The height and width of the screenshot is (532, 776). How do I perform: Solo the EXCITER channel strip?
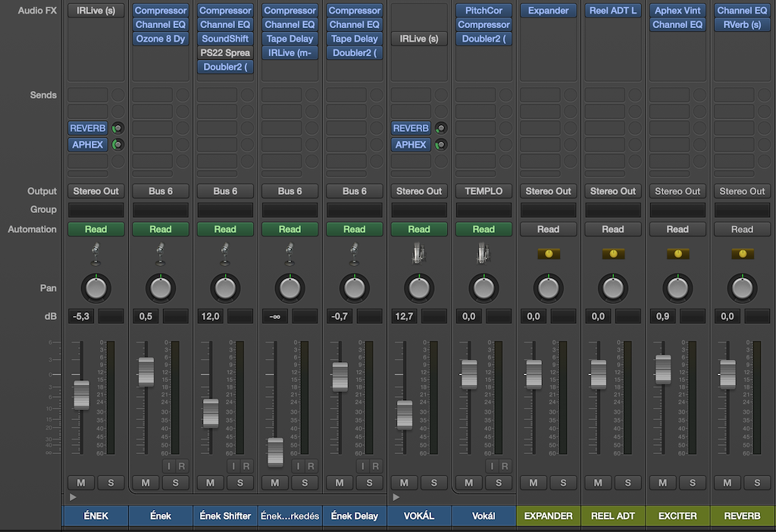(693, 483)
